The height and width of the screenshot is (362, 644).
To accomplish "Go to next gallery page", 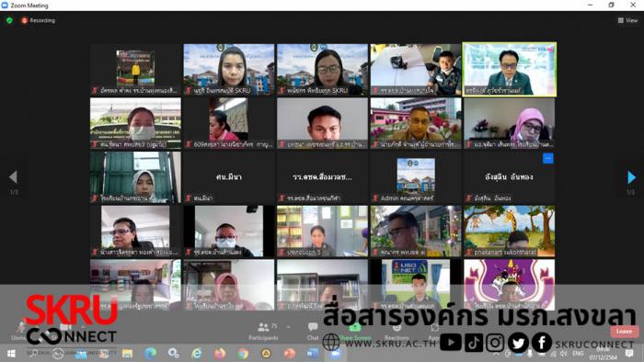I will tap(631, 177).
